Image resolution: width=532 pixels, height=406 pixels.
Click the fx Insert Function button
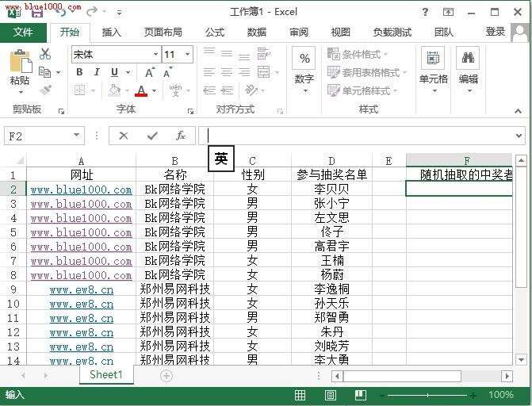181,136
